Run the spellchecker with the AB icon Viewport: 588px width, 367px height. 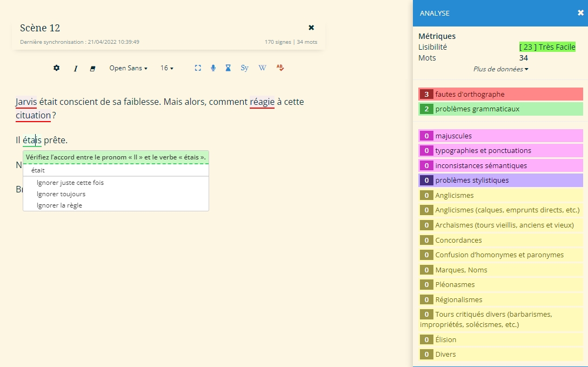(280, 68)
